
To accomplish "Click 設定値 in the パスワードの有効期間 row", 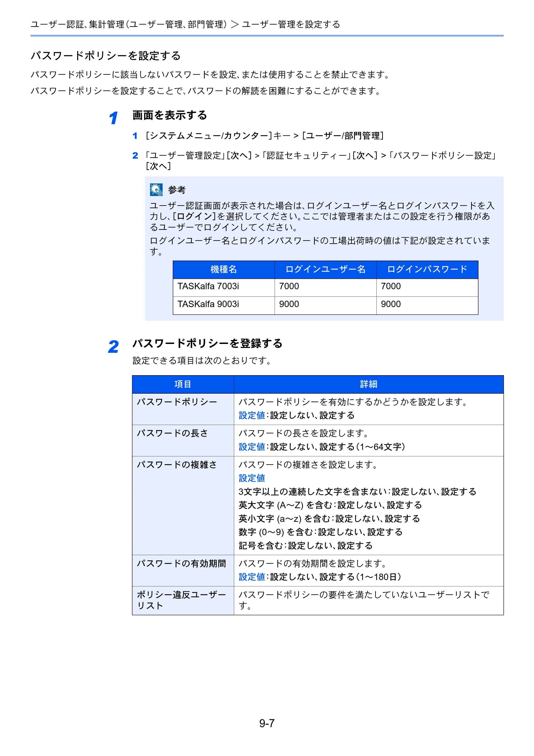I will coord(252,577).
